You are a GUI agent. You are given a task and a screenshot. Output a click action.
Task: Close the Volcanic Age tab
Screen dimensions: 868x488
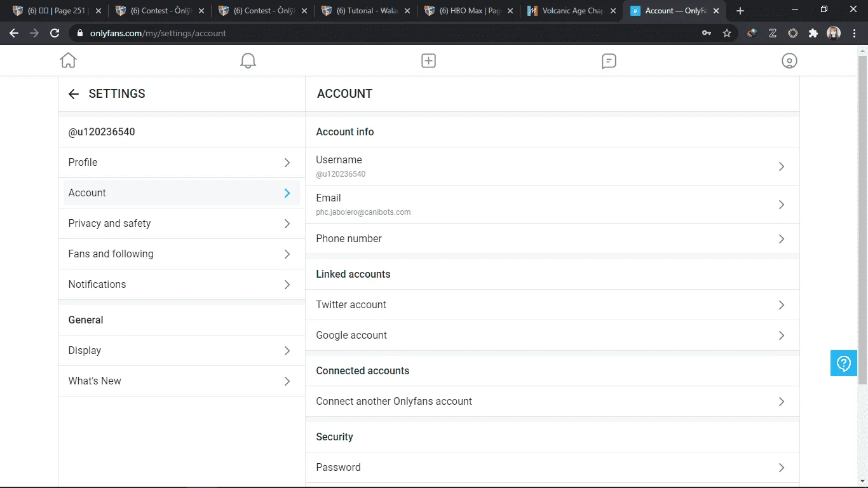tap(613, 11)
